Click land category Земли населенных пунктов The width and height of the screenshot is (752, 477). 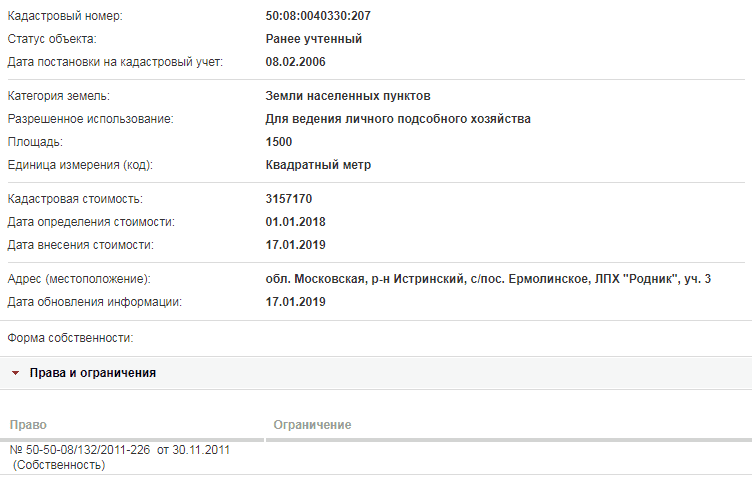pyautogui.click(x=348, y=96)
